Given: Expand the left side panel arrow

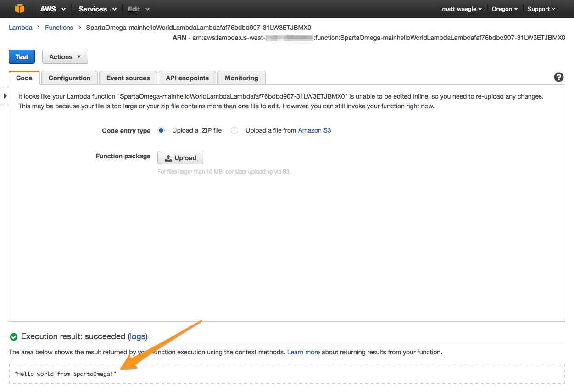Looking at the screenshot, I should pos(5,96).
